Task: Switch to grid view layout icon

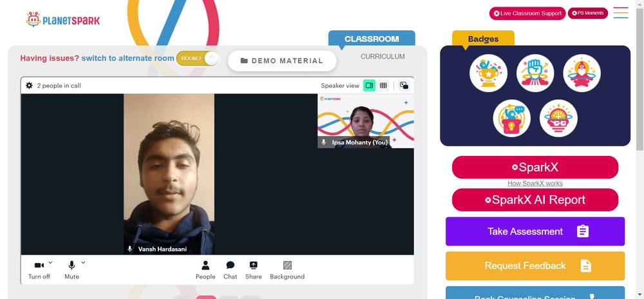Action: click(383, 86)
